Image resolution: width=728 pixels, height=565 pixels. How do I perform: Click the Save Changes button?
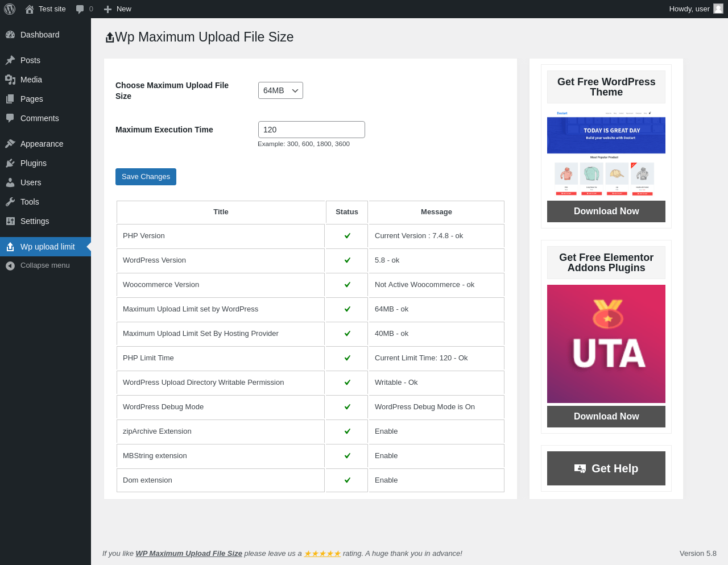tap(146, 177)
